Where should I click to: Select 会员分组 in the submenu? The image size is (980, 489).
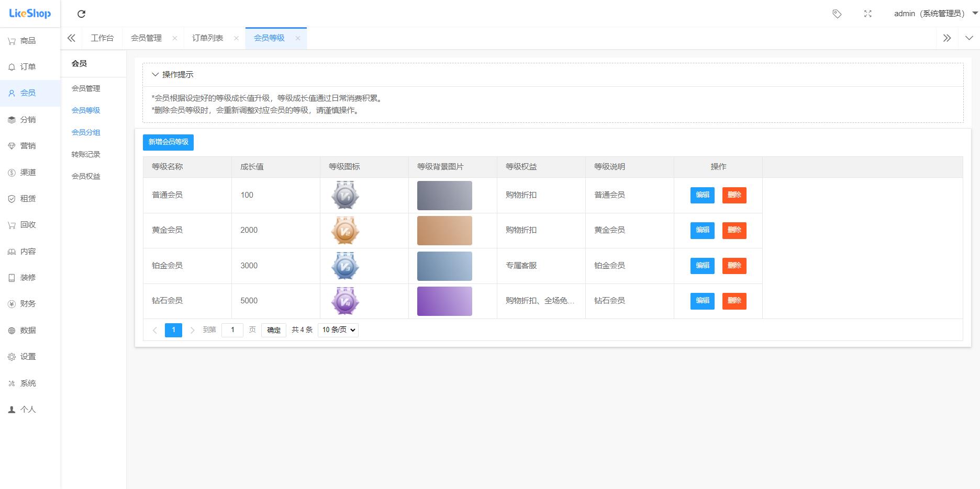click(86, 132)
